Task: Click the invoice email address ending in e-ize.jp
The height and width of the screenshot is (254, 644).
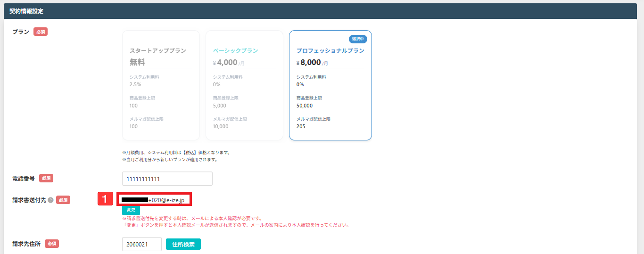Action: (x=156, y=200)
